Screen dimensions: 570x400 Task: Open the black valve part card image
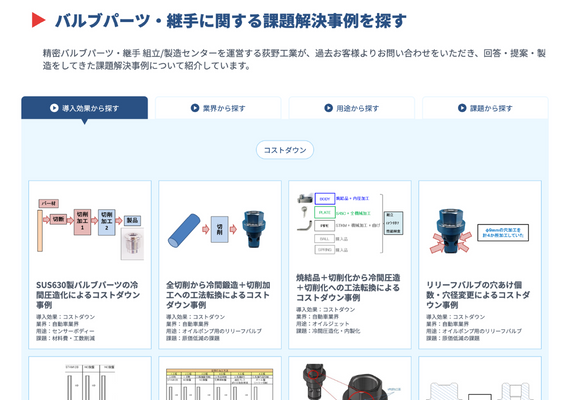(x=350, y=381)
